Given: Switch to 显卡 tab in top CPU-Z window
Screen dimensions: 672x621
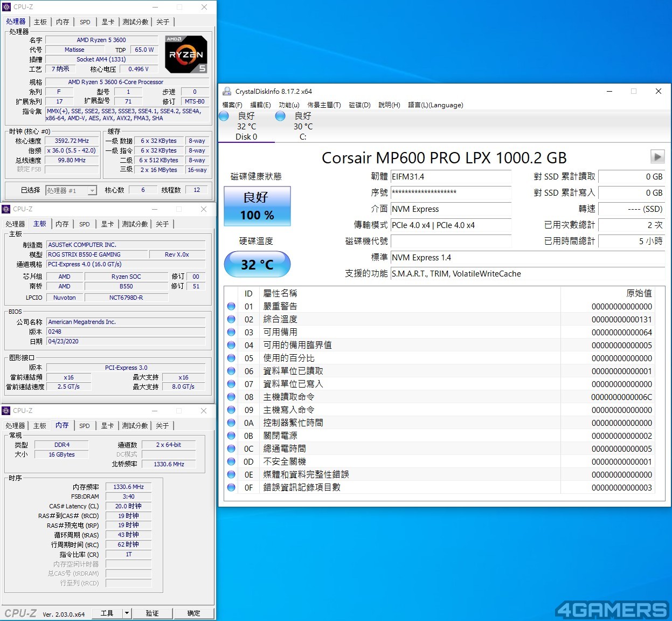Looking at the screenshot, I should (108, 22).
